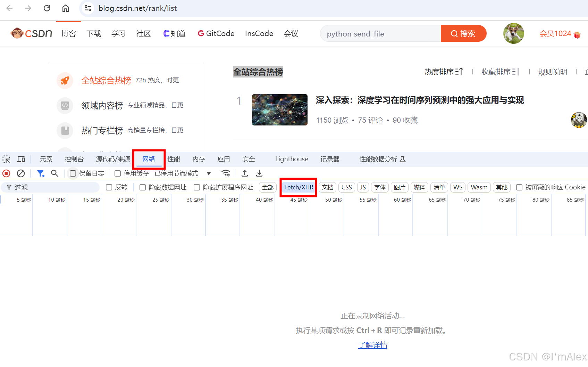The width and height of the screenshot is (588, 367).
Task: Check 隐藏数据网址 option
Action: tap(143, 187)
